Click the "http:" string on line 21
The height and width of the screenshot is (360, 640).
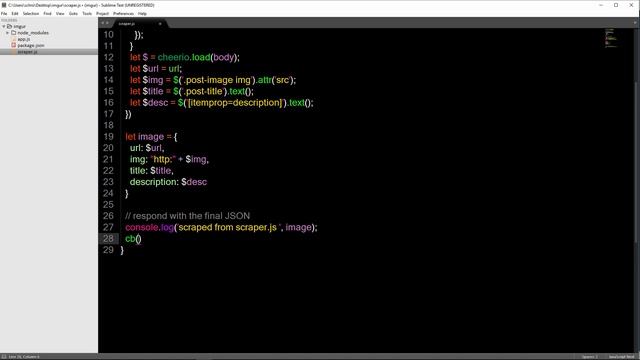pyautogui.click(x=163, y=160)
